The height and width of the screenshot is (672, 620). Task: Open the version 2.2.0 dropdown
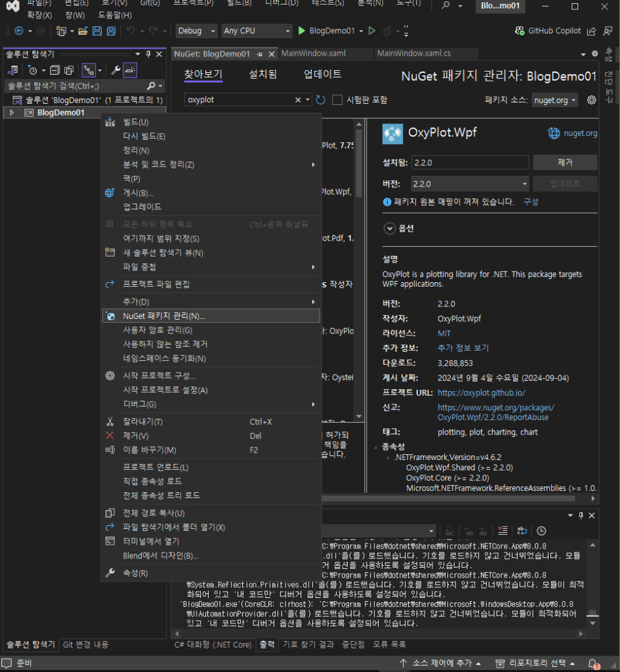point(470,184)
